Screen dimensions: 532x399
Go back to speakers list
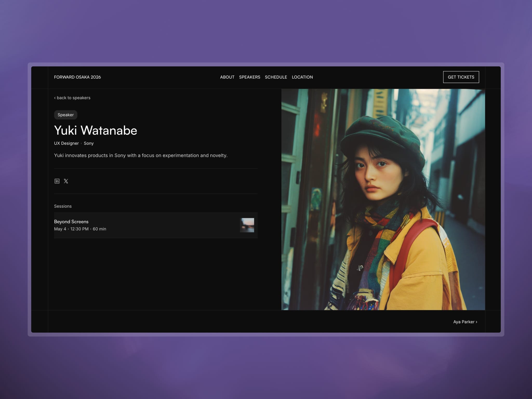point(72,98)
